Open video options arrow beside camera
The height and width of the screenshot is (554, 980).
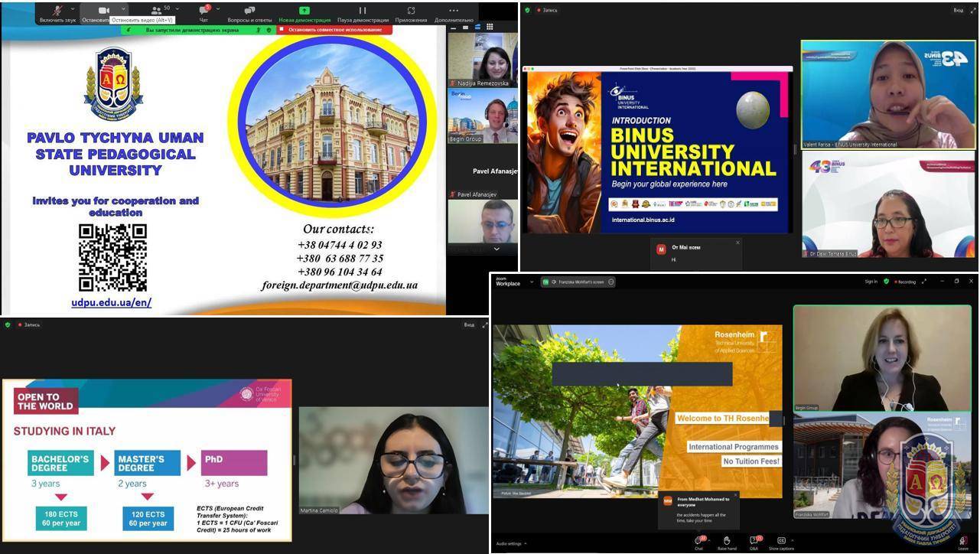123,9
